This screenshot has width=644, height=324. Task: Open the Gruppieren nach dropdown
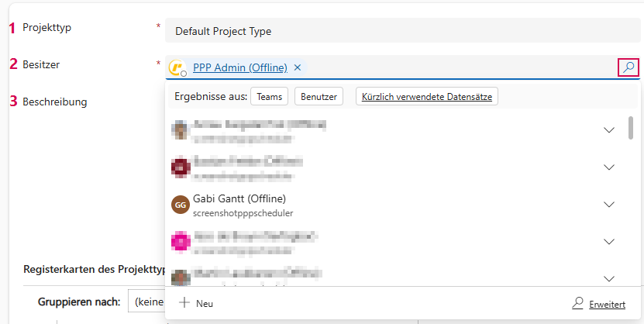147,302
